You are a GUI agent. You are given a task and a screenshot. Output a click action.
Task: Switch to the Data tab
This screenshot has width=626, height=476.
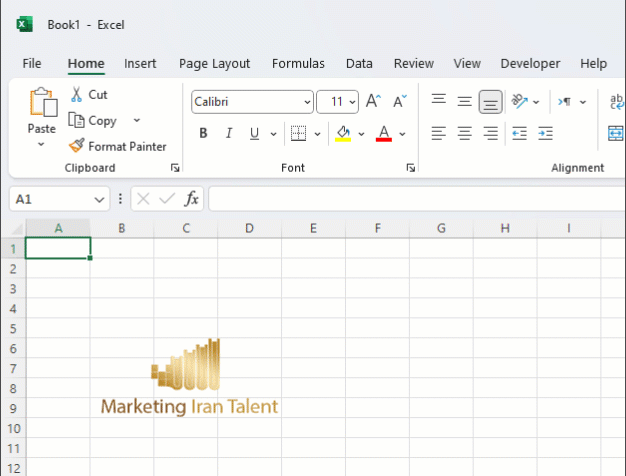tap(359, 63)
